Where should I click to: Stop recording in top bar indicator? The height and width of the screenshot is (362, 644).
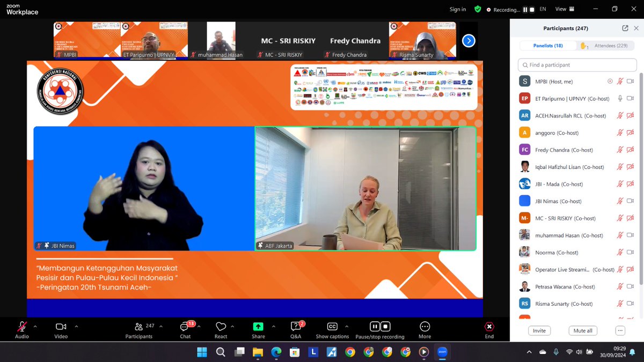tap(532, 10)
